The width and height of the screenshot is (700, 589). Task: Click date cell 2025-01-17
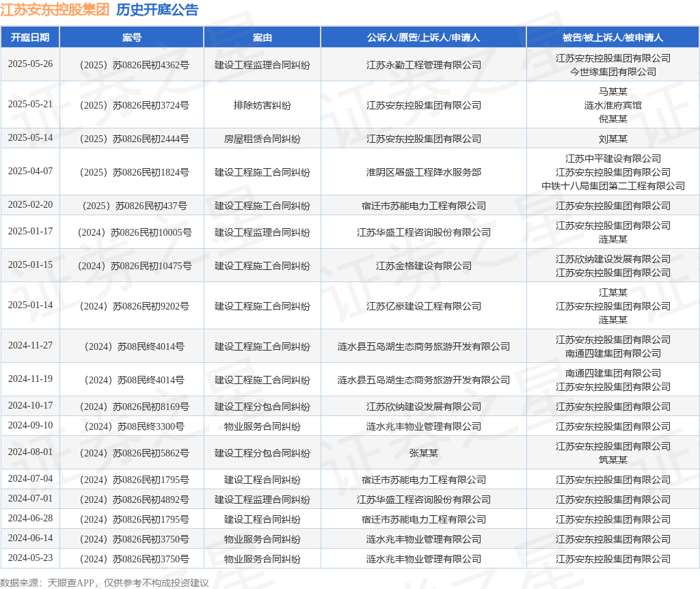pyautogui.click(x=30, y=231)
